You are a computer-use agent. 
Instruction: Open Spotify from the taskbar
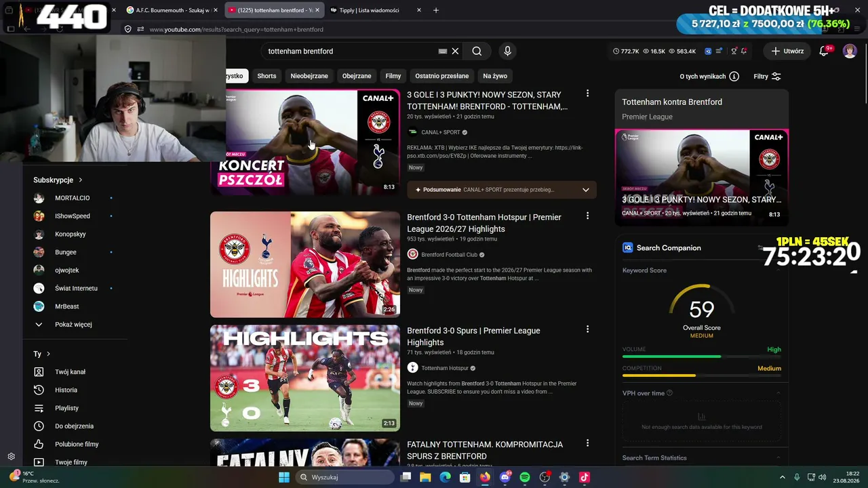[x=525, y=477]
